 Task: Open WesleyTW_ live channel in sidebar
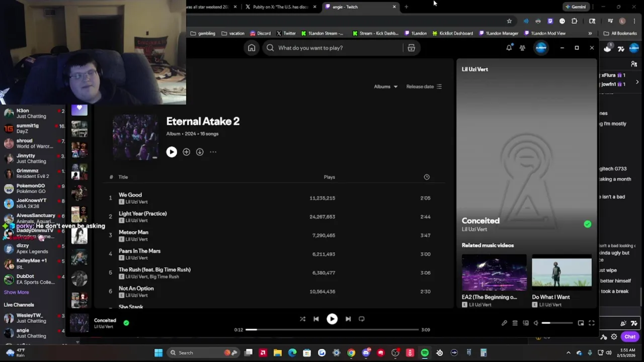tap(33, 318)
